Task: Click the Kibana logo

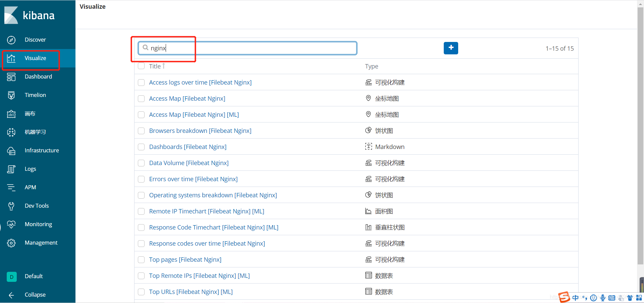Action: point(29,15)
